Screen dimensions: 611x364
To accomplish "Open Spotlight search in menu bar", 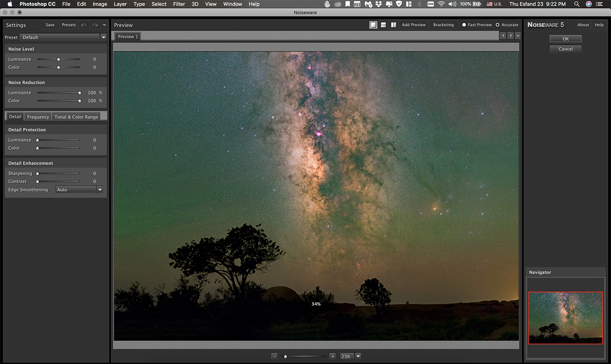I will click(577, 4).
